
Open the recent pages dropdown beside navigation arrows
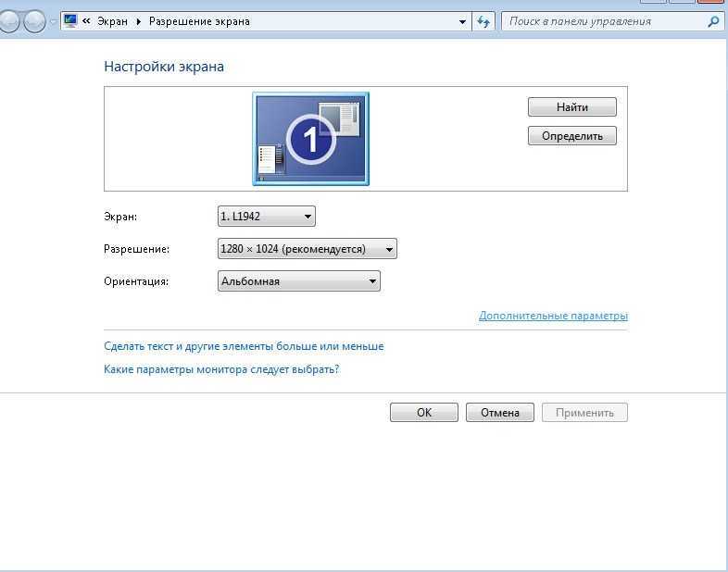(53, 21)
